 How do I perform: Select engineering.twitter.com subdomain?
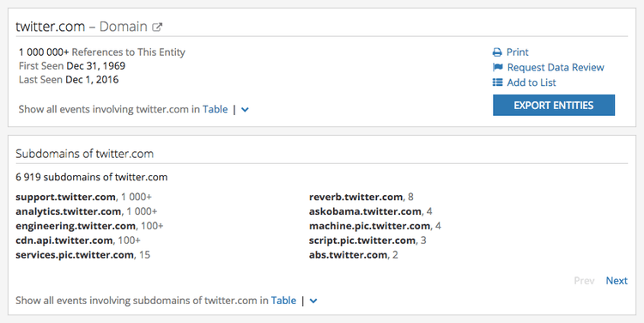(76, 226)
